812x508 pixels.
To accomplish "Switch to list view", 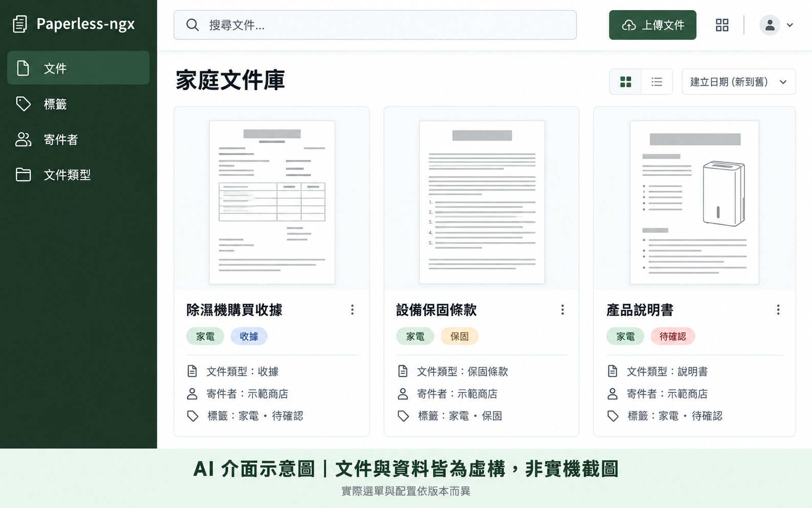I will 657,82.
